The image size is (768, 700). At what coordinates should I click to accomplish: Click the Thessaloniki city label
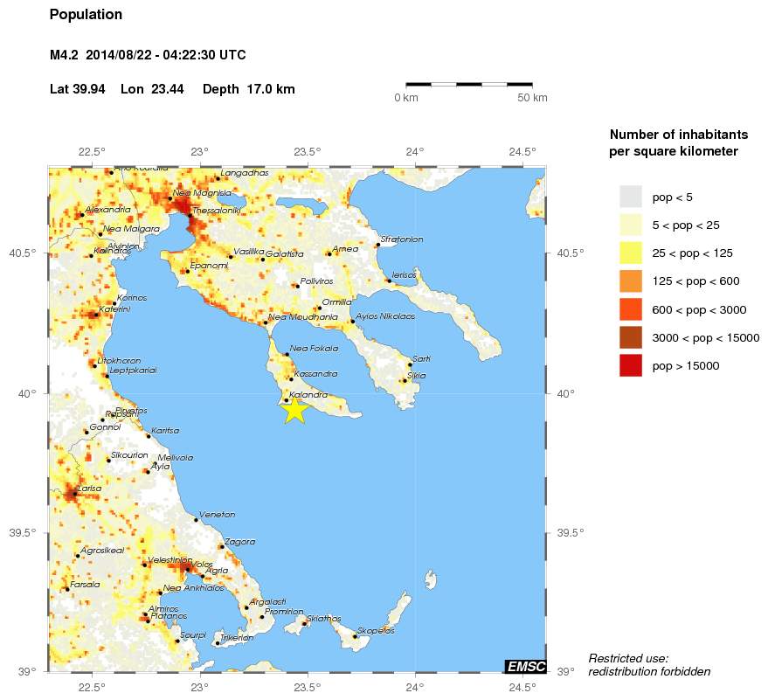[x=217, y=211]
